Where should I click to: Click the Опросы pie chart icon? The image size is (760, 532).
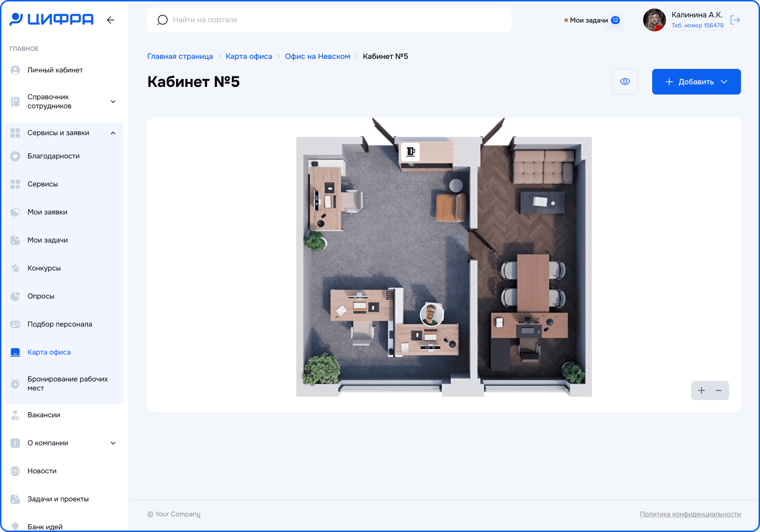click(x=15, y=296)
